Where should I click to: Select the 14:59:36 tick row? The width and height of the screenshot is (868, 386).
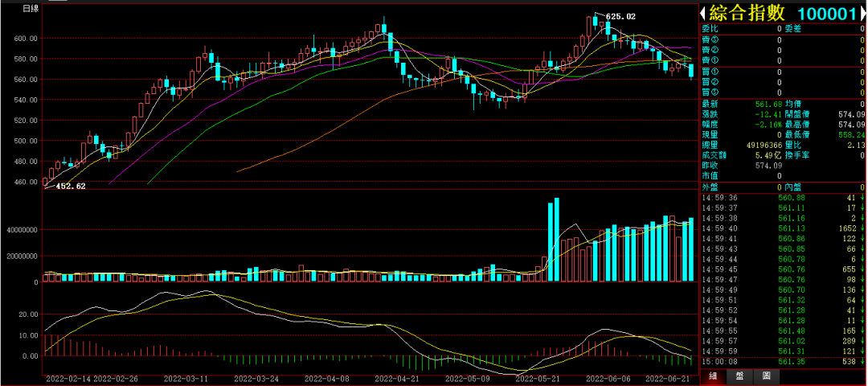[x=783, y=197]
